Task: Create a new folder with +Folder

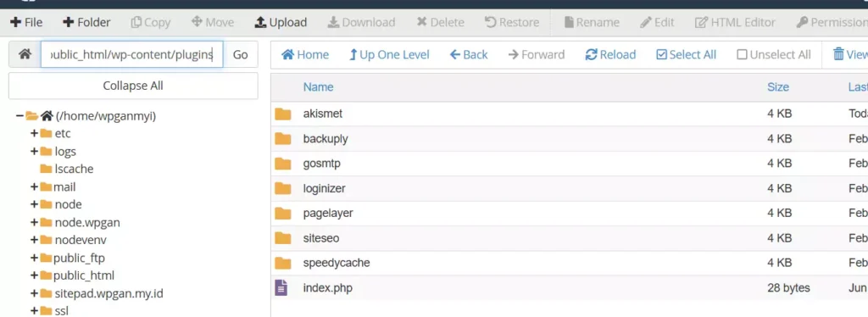Action: [x=86, y=22]
